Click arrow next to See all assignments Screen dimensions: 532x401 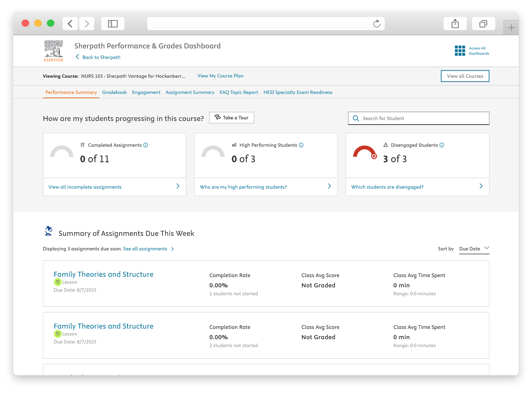[172, 249]
